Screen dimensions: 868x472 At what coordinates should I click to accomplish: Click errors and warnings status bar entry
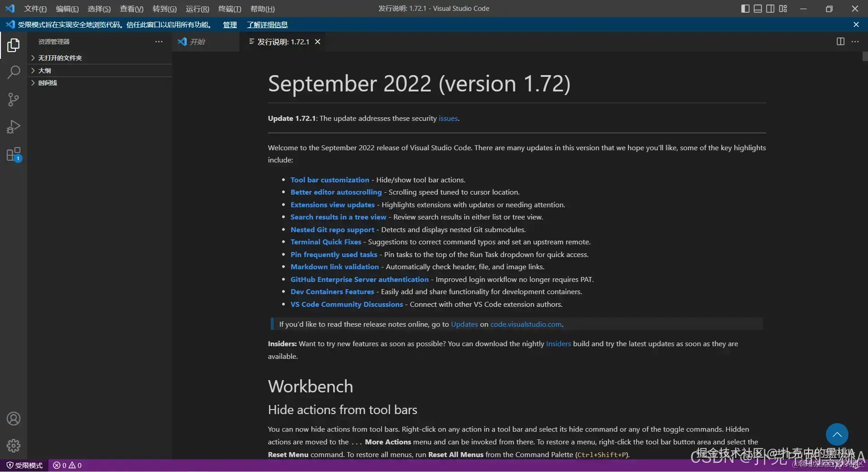[x=67, y=465]
